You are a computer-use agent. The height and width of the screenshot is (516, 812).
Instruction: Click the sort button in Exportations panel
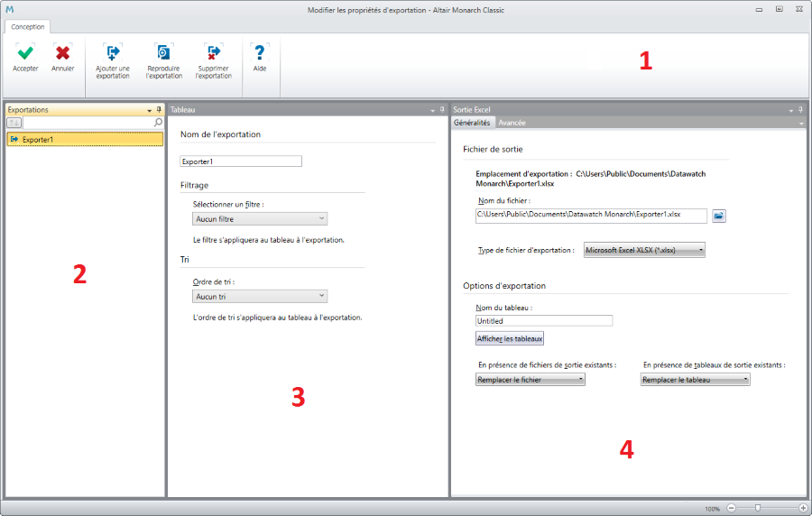click(14, 123)
